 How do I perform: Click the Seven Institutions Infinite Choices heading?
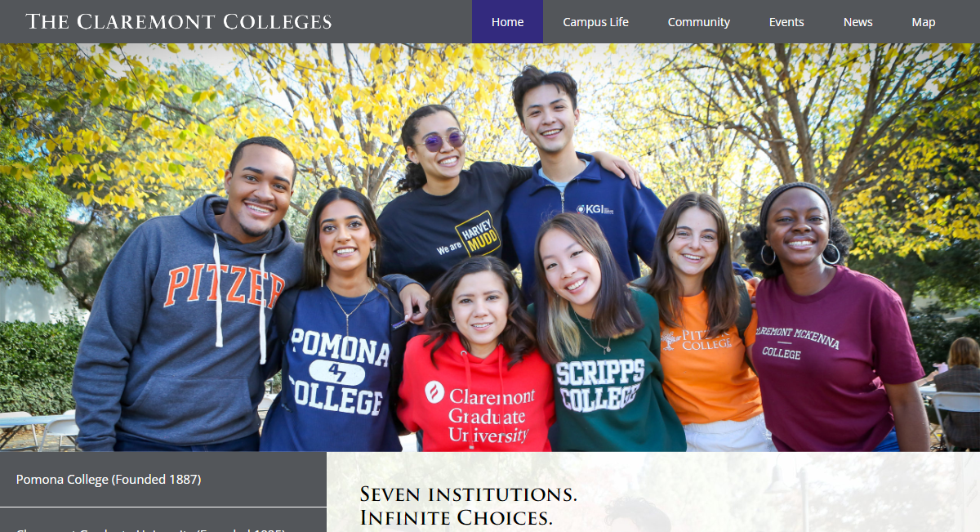(469, 506)
